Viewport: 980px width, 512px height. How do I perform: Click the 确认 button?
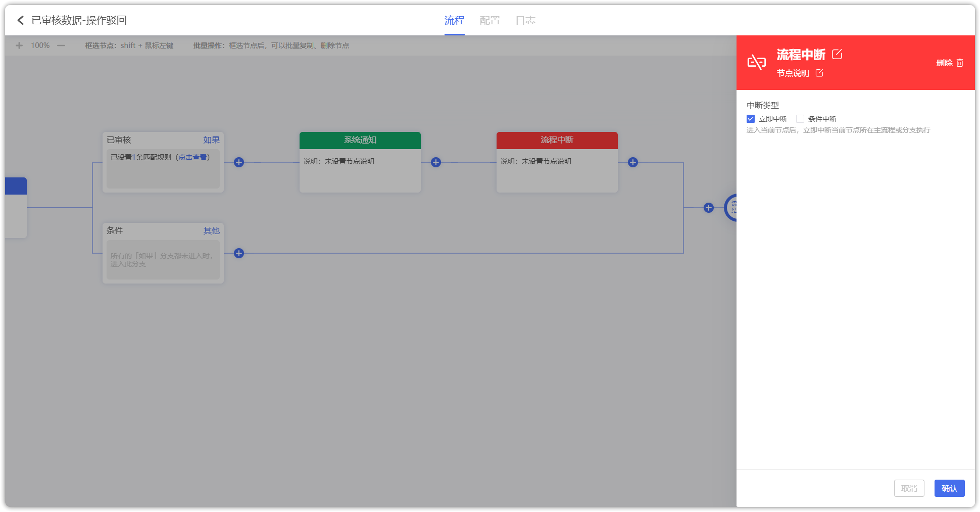coord(949,488)
